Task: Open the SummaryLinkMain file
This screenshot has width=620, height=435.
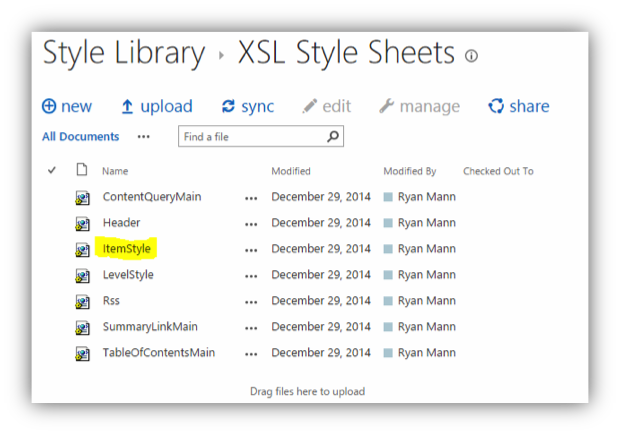Action: [150, 327]
